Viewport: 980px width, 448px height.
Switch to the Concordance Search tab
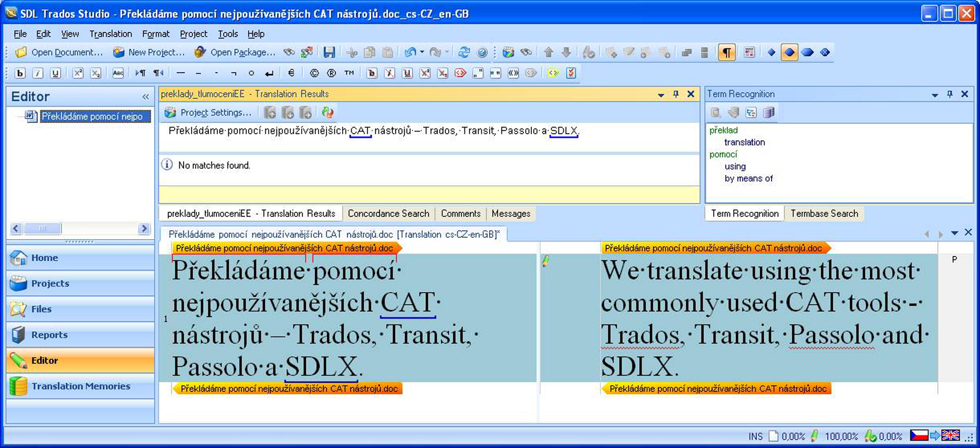389,213
